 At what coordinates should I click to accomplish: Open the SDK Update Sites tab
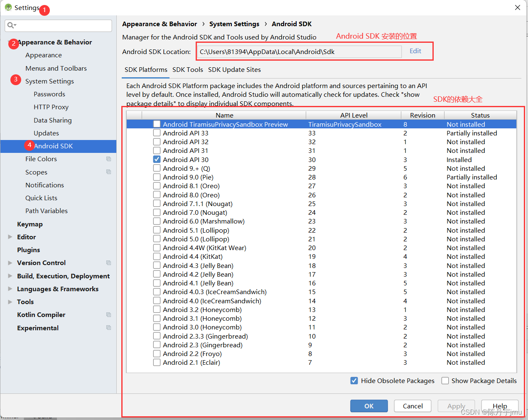(x=234, y=70)
